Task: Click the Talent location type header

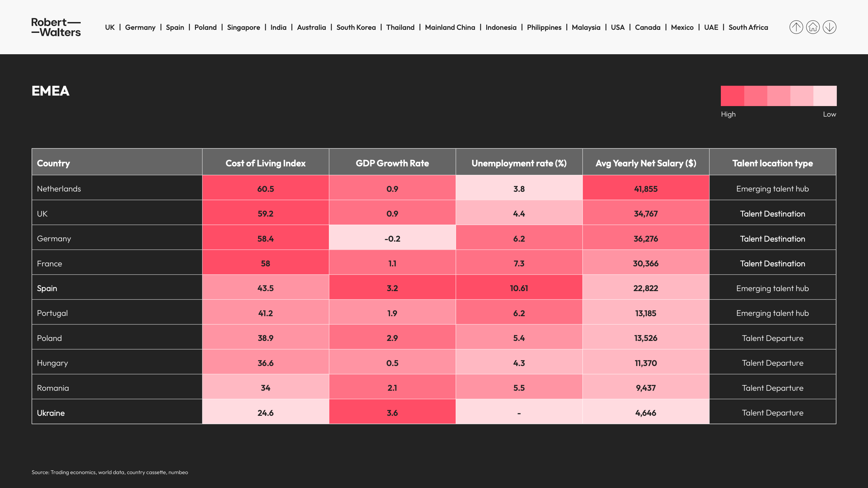Action: pyautogui.click(x=772, y=163)
